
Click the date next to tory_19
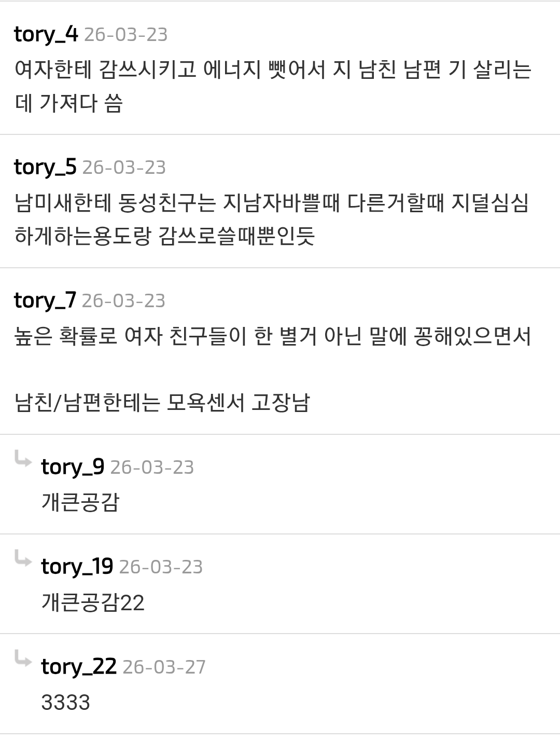[x=161, y=567]
